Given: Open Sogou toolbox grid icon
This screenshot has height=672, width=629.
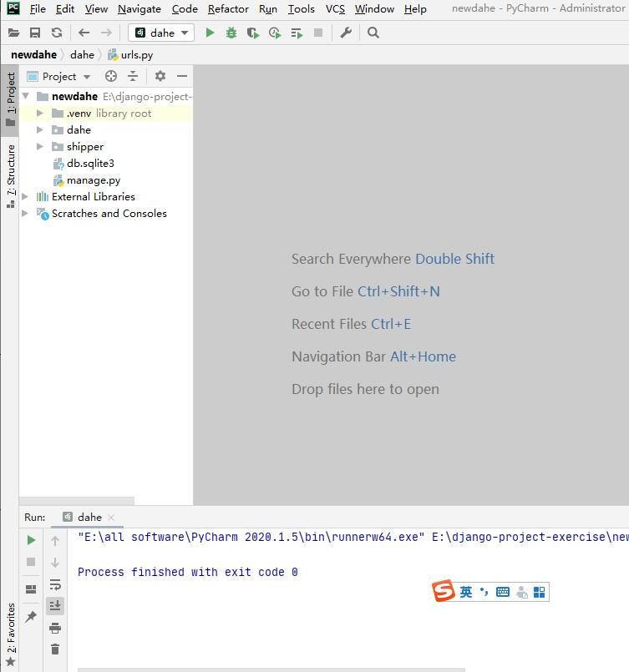Looking at the screenshot, I should click(x=539, y=593).
